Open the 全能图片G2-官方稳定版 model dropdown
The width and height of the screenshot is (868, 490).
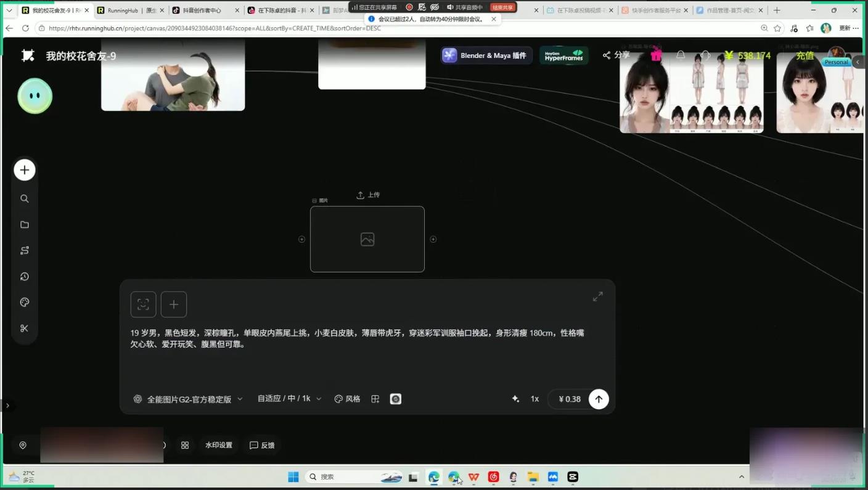click(x=188, y=399)
